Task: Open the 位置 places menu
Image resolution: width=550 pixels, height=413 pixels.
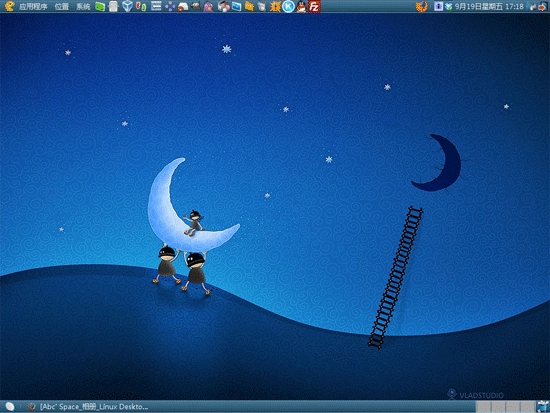Action: (x=62, y=6)
